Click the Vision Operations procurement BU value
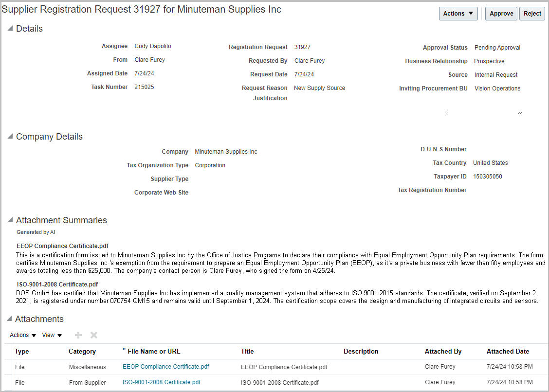Screen dimensions: 549x392 (x=497, y=89)
